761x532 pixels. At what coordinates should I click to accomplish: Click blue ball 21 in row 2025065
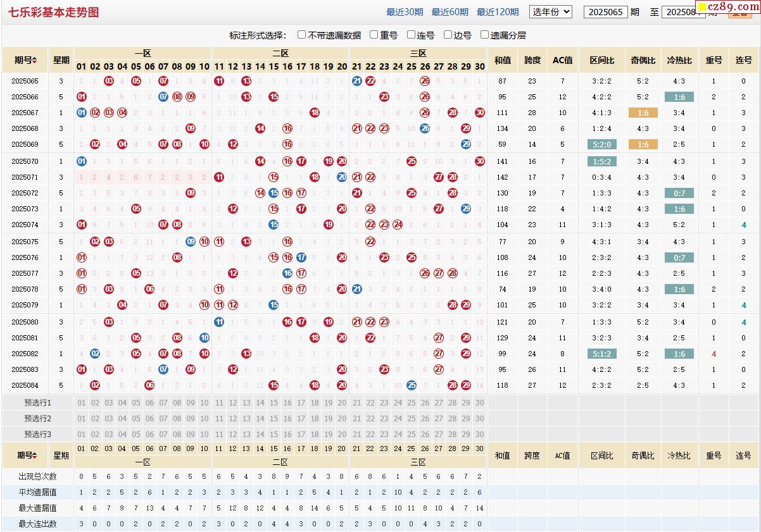pyautogui.click(x=357, y=81)
